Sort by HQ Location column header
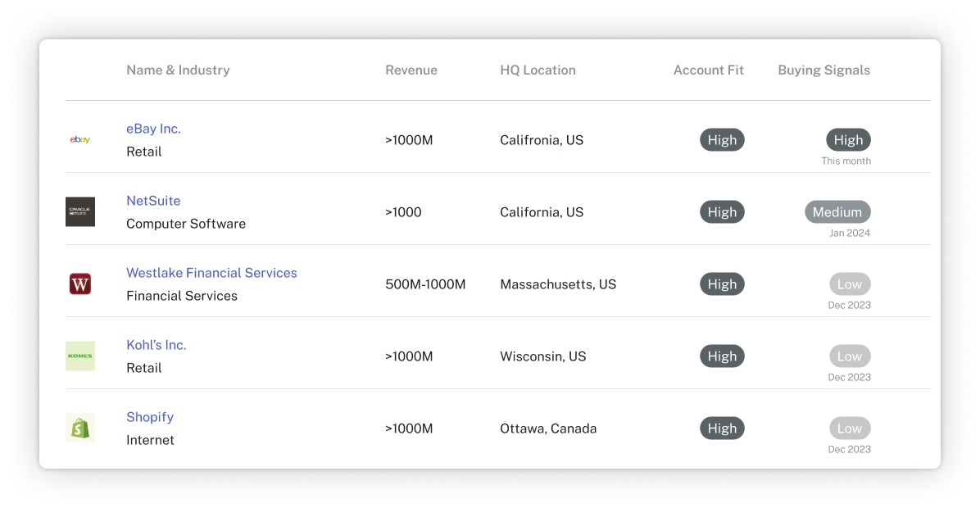 tap(538, 70)
